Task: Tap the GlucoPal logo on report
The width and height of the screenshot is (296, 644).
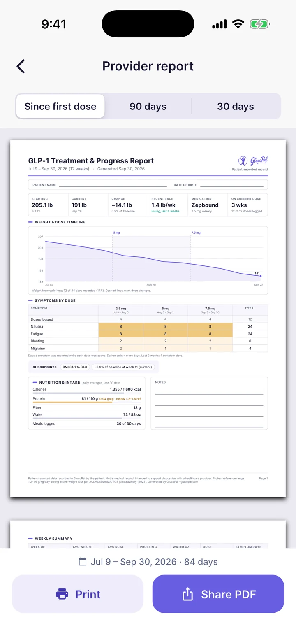Action: [x=253, y=160]
